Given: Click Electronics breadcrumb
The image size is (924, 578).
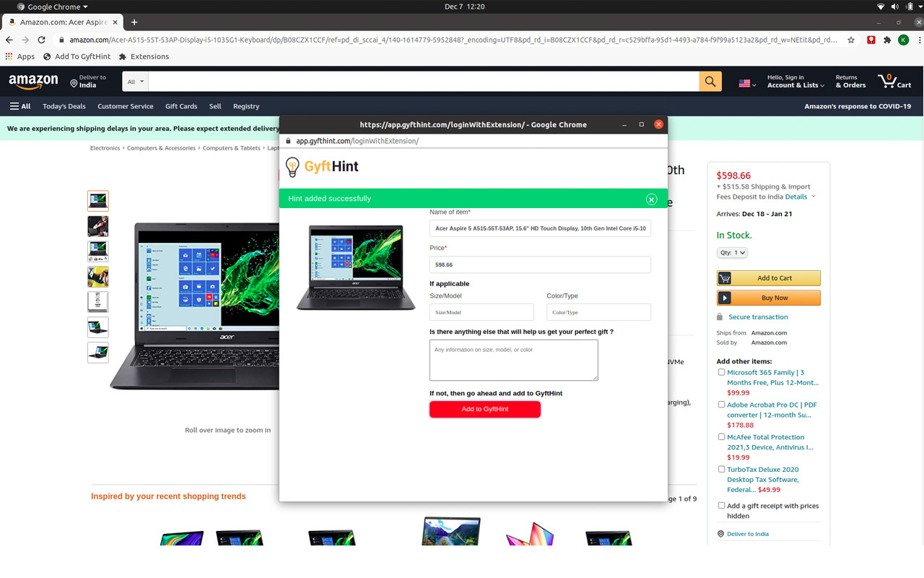Looking at the screenshot, I should [x=105, y=148].
